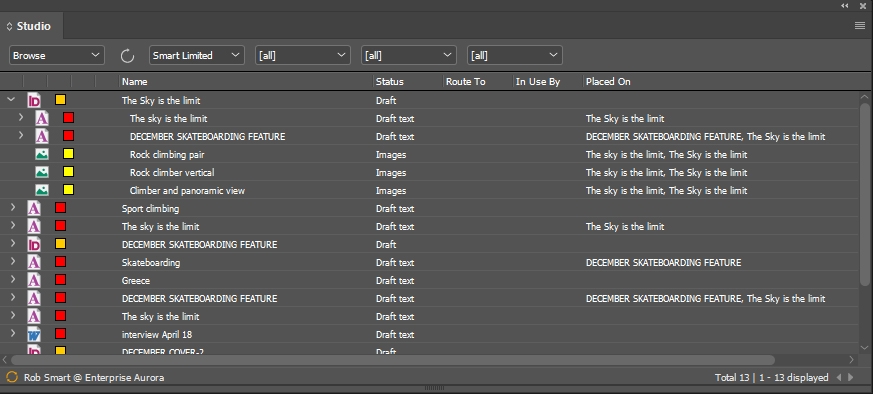This screenshot has height=394, width=873.
Task: Refresh the Studio file list
Action: [127, 56]
